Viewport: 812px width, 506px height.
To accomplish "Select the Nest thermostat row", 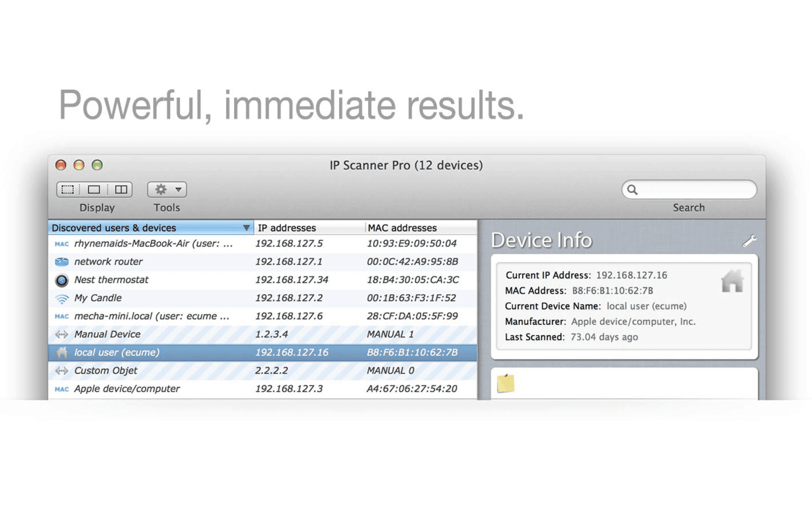I will click(x=263, y=280).
